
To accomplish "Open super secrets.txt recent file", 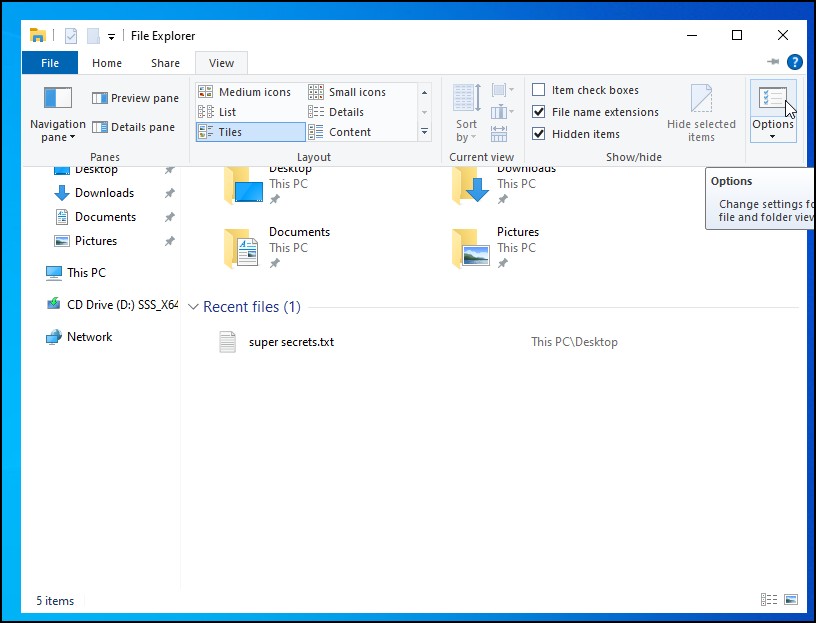I will tap(290, 342).
